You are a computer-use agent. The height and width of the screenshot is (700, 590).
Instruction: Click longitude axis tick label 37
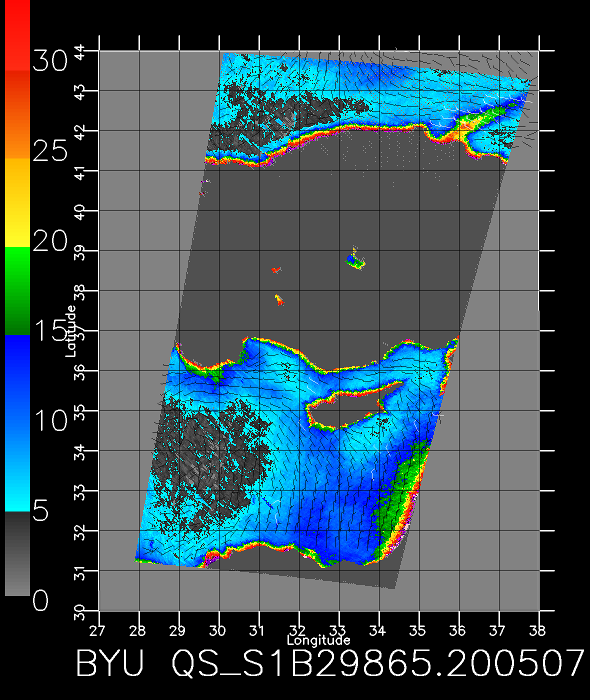click(498, 630)
